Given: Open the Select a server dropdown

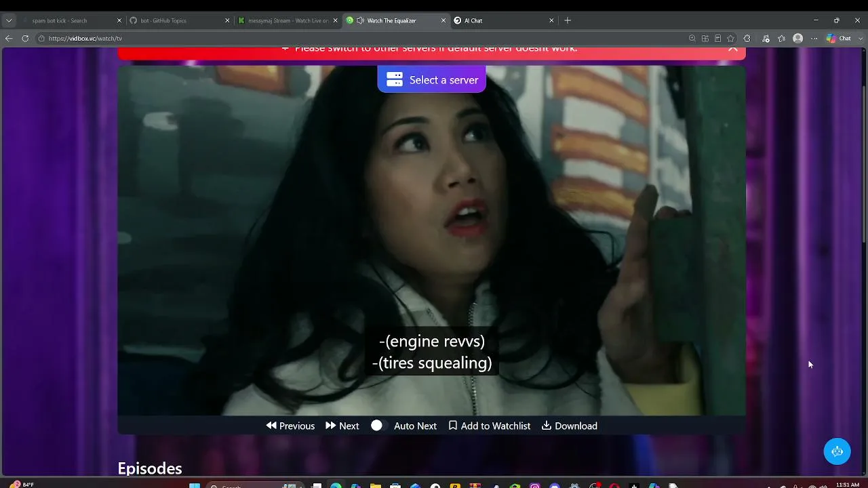Looking at the screenshot, I should click(x=431, y=79).
